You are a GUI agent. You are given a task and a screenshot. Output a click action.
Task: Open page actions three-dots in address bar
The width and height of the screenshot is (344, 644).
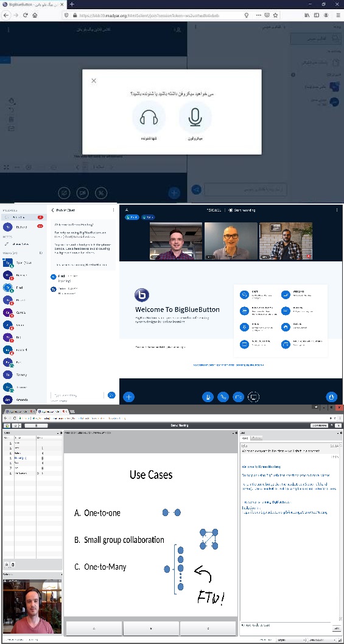(258, 15)
